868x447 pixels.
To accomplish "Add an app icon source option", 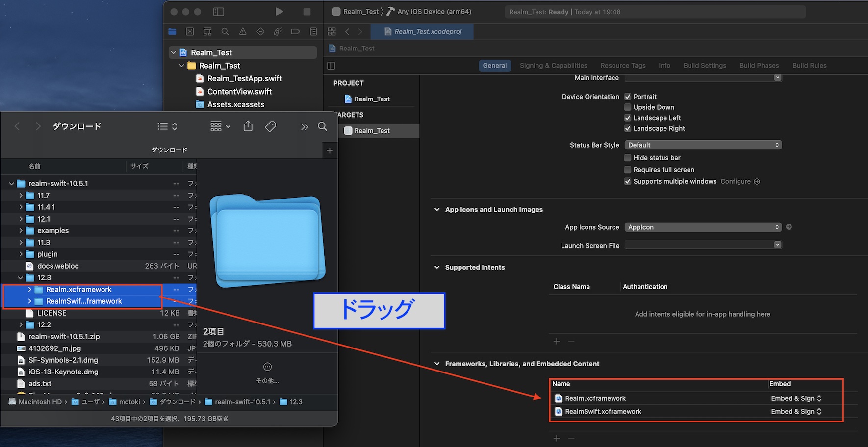I will click(x=789, y=227).
